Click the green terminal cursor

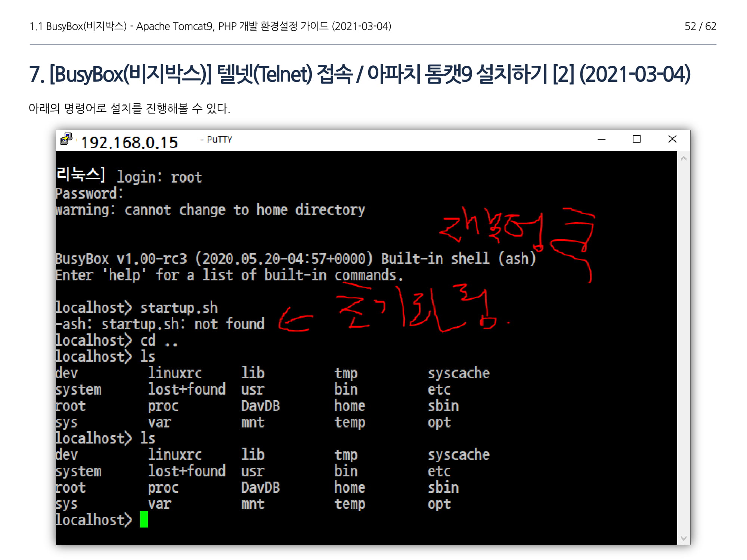tap(144, 519)
